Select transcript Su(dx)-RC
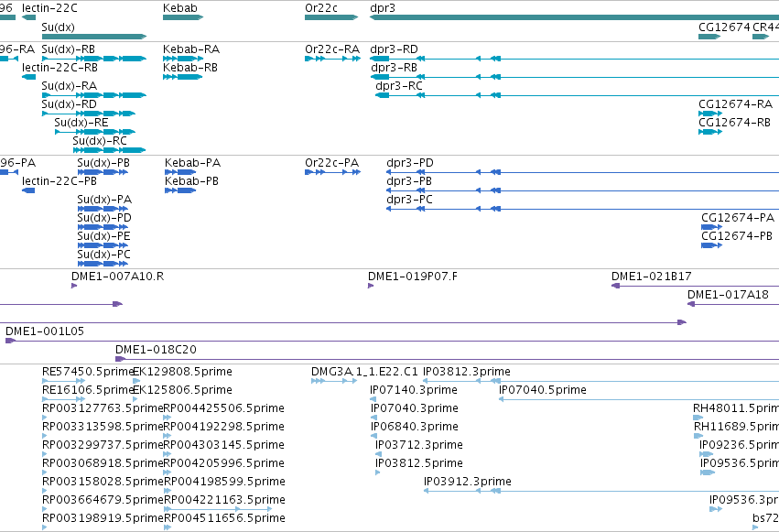779x532 pixels. (x=109, y=150)
